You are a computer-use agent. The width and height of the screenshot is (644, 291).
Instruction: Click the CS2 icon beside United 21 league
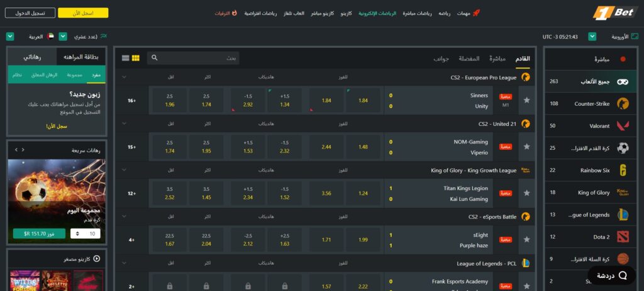click(525, 123)
